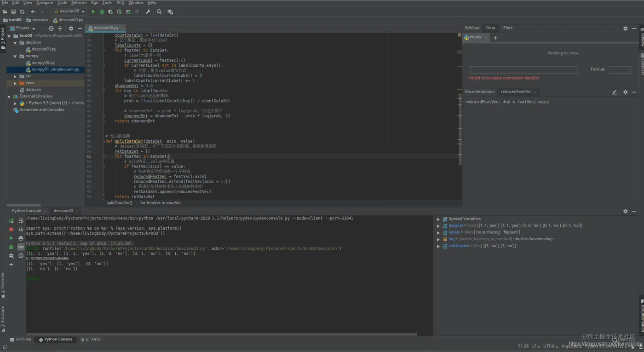The width and height of the screenshot is (644, 352).
Task: Click the splitDataSet() editor breadcrumb
Action: 120,203
